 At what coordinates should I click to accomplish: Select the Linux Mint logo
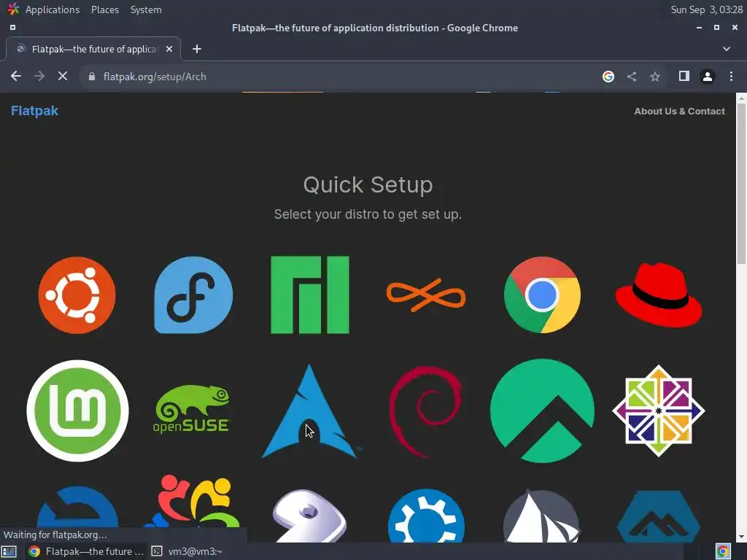coord(77,411)
